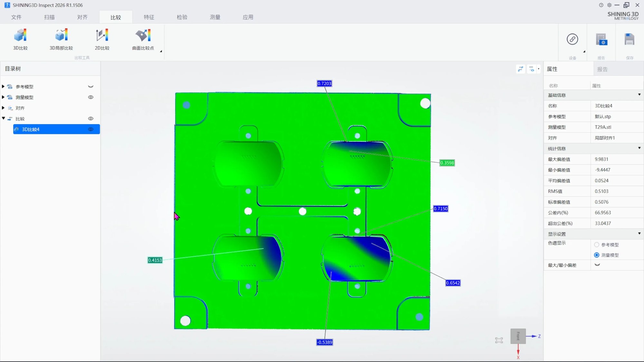Open the 设备 connection icon
This screenshot has width=644, height=362.
click(572, 39)
